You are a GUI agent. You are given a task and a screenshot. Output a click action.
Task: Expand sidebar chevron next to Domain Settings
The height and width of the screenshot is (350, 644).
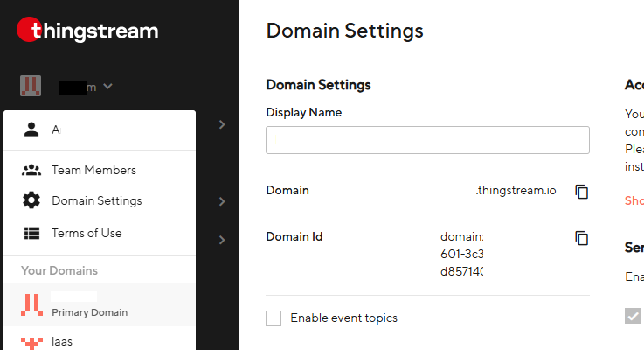click(x=222, y=201)
